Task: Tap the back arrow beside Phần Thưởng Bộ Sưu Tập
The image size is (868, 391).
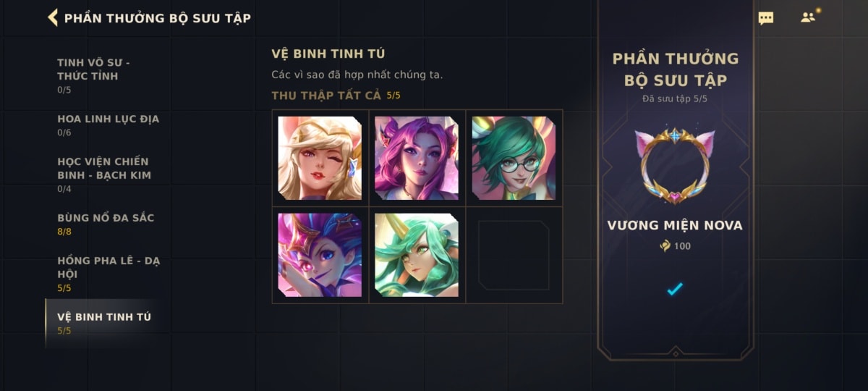Action: tap(53, 17)
